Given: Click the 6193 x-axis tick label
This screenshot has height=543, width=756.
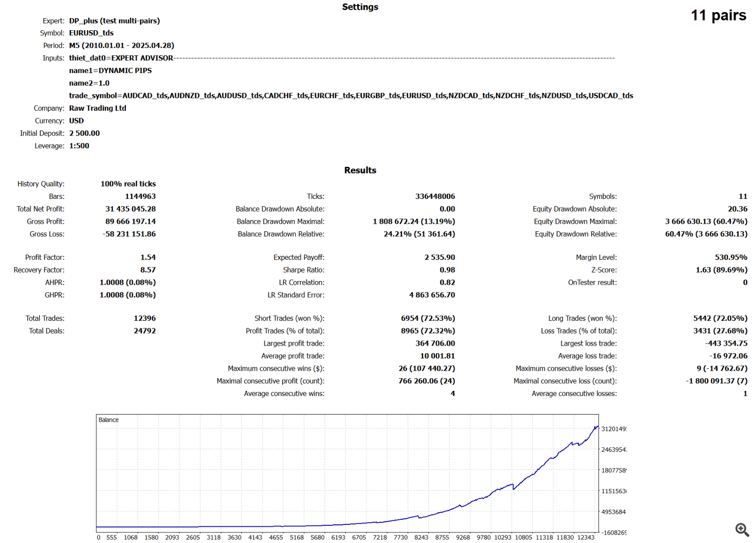Looking at the screenshot, I should click(338, 537).
